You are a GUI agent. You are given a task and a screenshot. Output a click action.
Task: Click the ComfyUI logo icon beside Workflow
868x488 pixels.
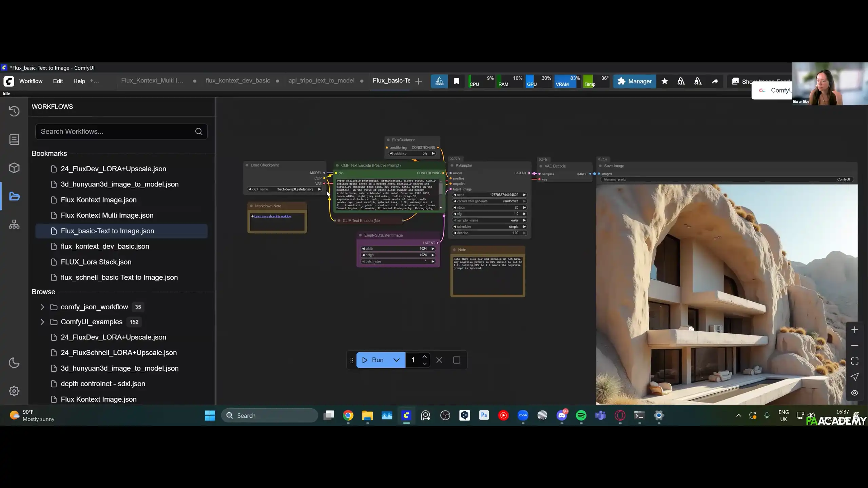pyautogui.click(x=9, y=81)
